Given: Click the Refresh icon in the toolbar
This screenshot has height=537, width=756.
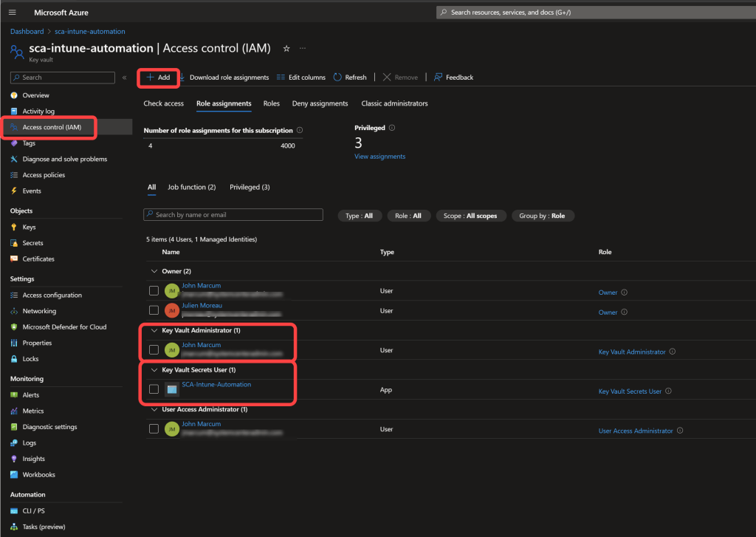Looking at the screenshot, I should [x=337, y=78].
